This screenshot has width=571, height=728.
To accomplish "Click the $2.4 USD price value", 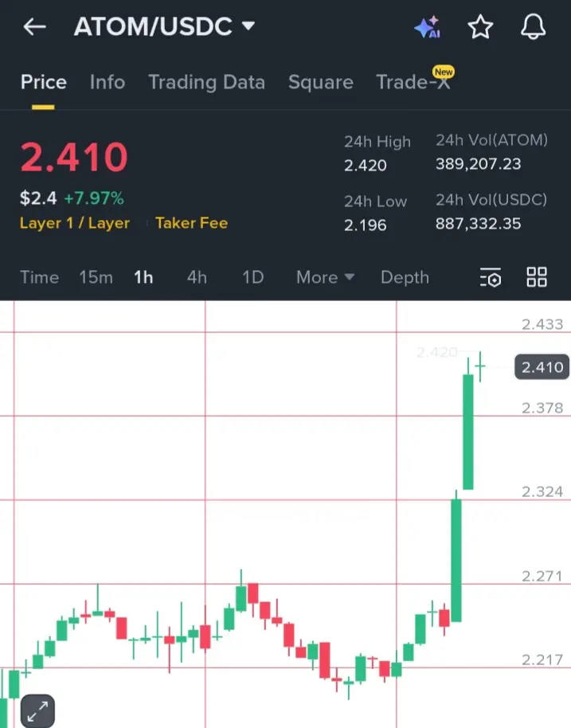I will pyautogui.click(x=38, y=198).
